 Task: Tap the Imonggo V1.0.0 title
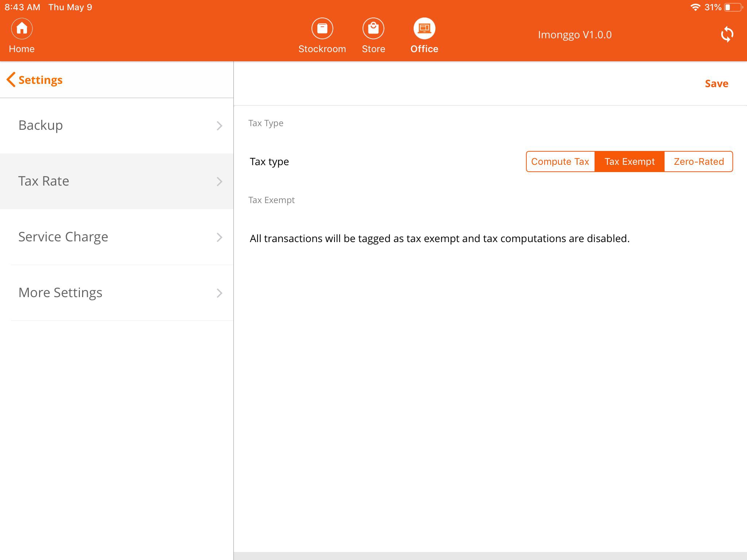click(574, 35)
